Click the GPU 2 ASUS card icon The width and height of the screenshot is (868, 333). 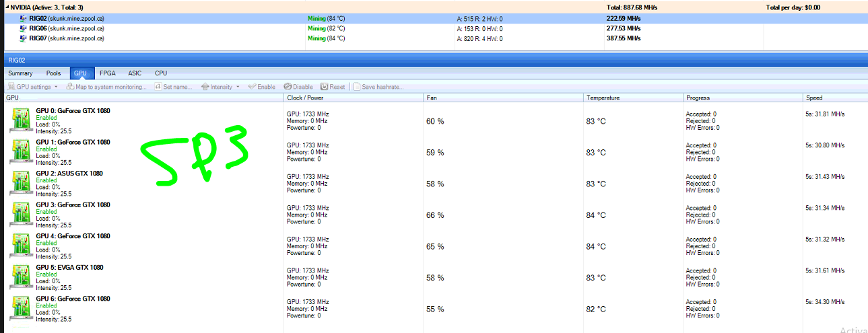coord(21,183)
